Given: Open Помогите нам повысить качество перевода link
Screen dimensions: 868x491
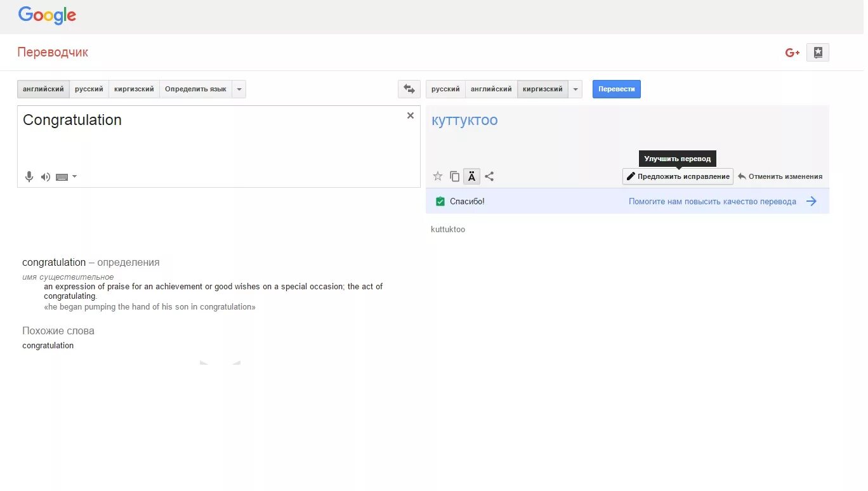Looking at the screenshot, I should click(x=712, y=201).
